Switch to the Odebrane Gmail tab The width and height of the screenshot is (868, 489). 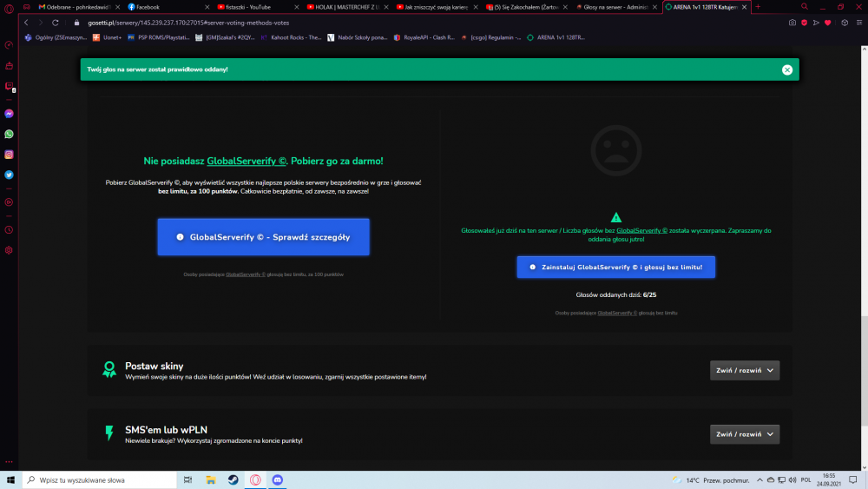(77, 7)
